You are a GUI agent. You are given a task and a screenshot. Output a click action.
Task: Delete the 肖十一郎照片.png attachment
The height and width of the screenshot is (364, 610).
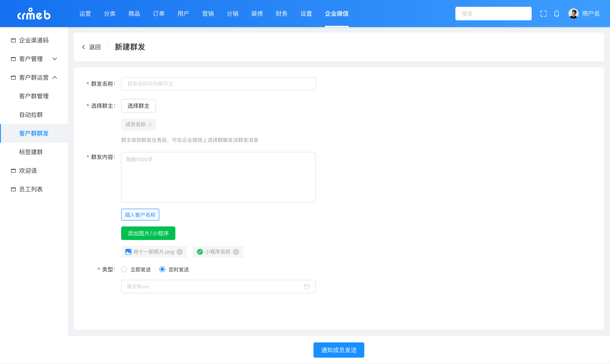click(x=180, y=252)
